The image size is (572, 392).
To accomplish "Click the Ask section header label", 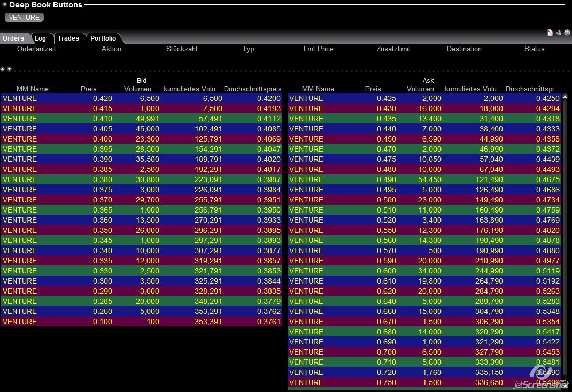I will (428, 81).
